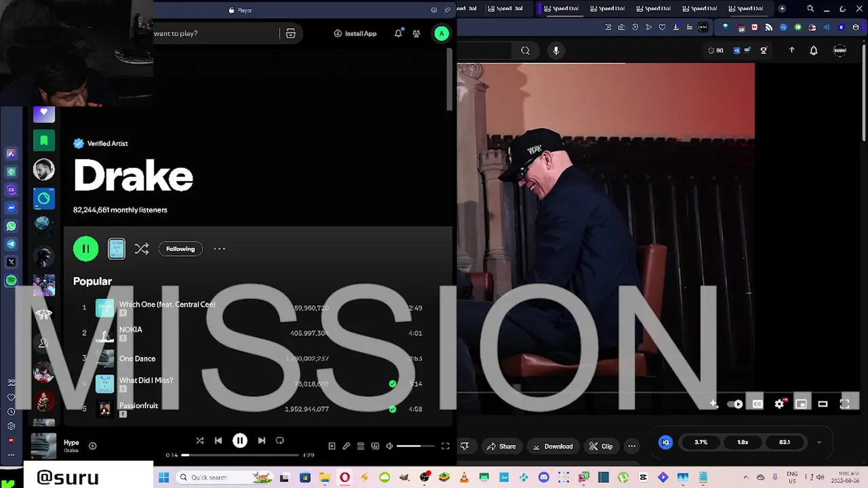
Task: Mute Spotify with the speaker icon
Action: pyautogui.click(x=389, y=446)
